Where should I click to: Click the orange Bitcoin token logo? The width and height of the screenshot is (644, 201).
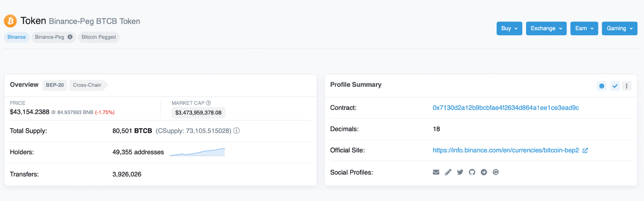10,21
